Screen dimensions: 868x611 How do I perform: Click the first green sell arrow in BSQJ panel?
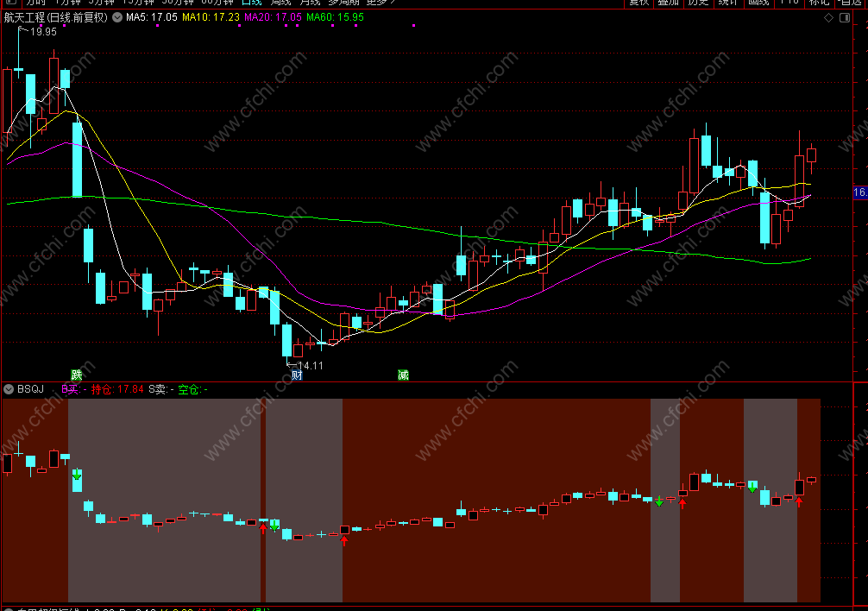(x=77, y=475)
